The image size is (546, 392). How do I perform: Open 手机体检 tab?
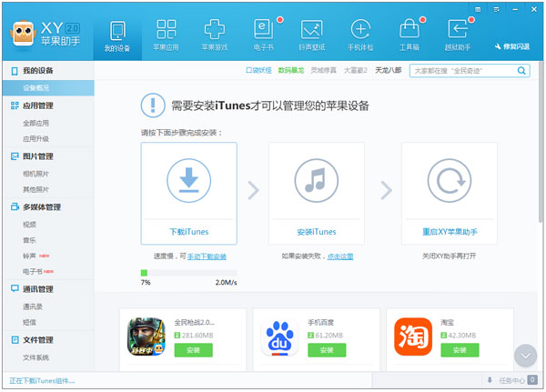[360, 35]
